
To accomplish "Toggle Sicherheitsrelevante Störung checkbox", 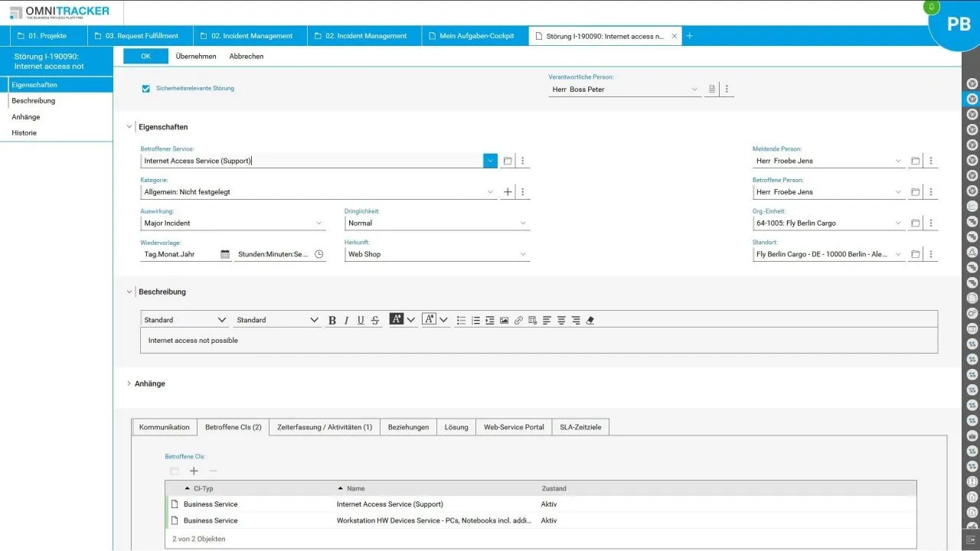I will [x=146, y=89].
